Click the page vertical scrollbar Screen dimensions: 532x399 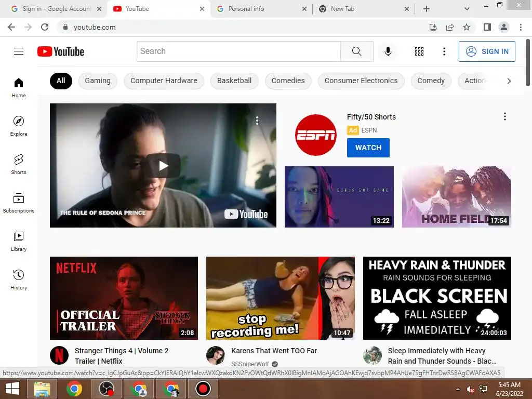coord(528,63)
